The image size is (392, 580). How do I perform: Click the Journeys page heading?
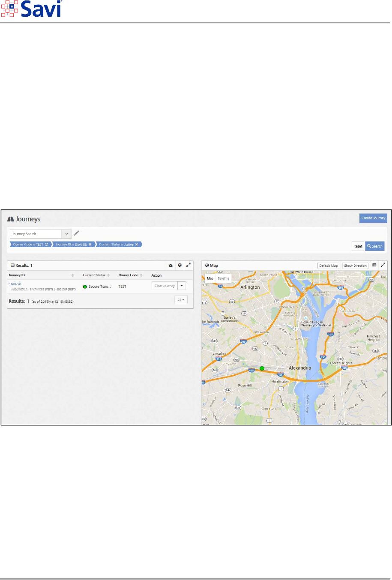pos(24,219)
